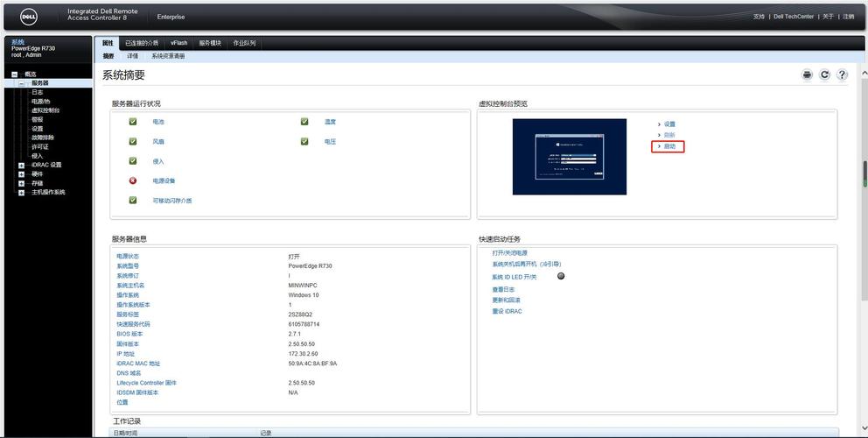Switch to the 详情 sub-tab
The image size is (868, 438).
coord(132,56)
